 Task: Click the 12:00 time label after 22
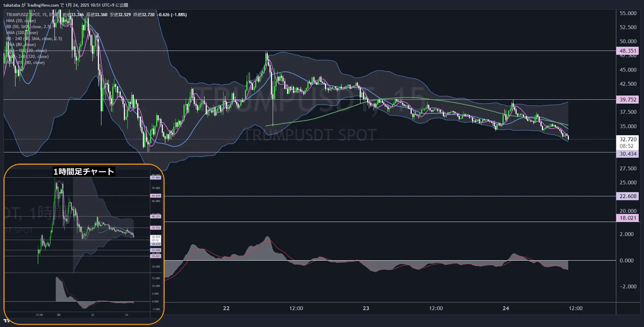pyautogui.click(x=296, y=308)
